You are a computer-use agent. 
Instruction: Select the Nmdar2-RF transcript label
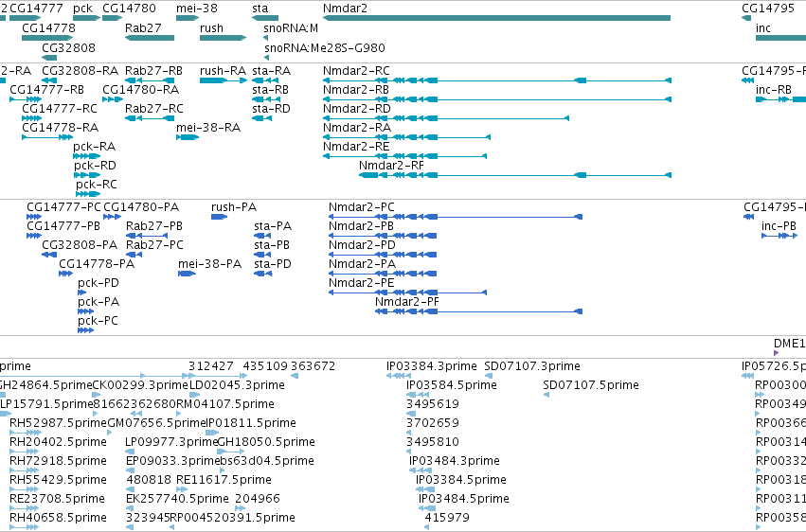tap(391, 166)
